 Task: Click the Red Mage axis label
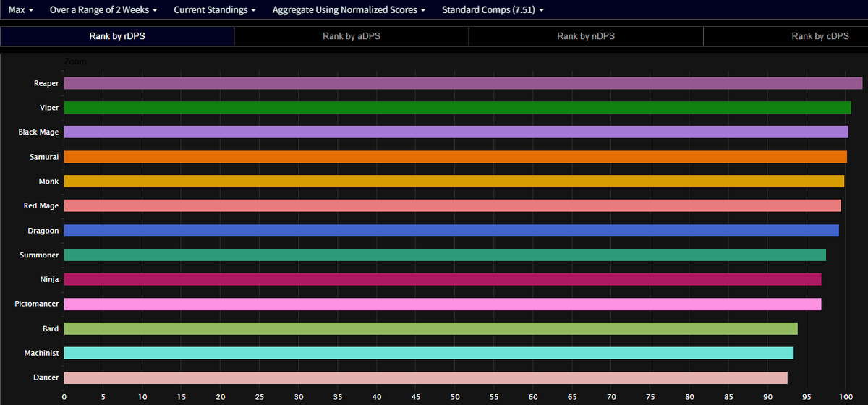(41, 206)
